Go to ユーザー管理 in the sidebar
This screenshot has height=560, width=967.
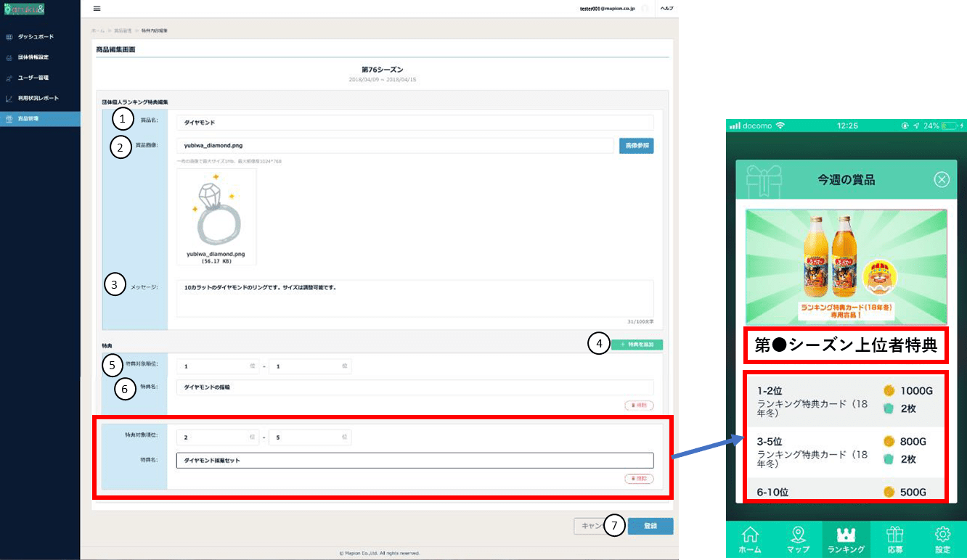coord(33,78)
